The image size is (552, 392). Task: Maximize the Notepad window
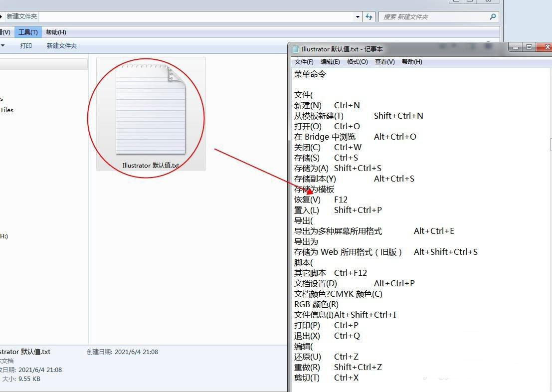tap(529, 47)
